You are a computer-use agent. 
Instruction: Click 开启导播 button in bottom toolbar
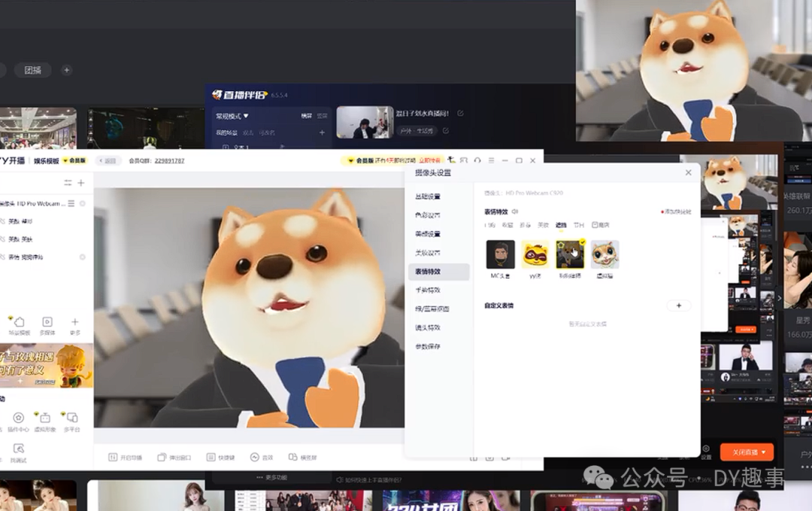[x=125, y=457]
